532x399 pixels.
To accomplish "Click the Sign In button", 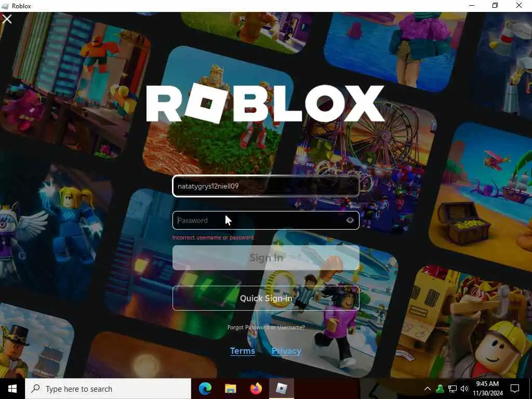I will click(265, 258).
